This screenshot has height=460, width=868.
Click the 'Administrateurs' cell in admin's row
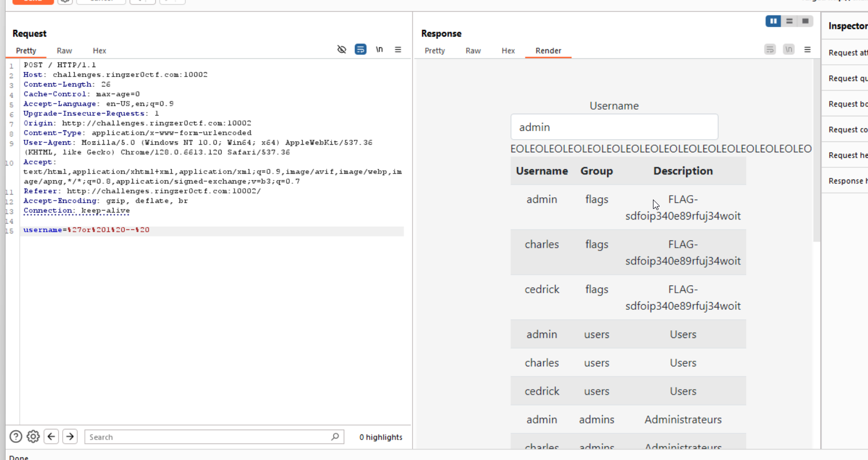click(683, 420)
